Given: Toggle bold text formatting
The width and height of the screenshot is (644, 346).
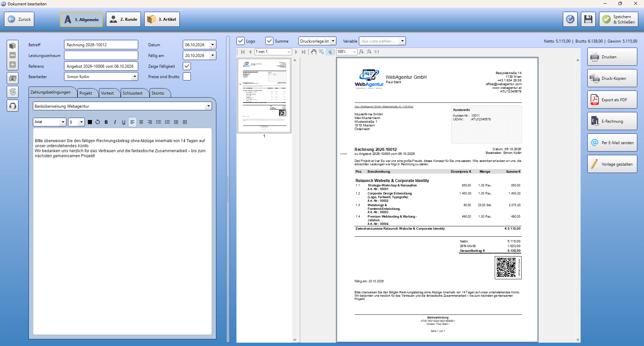Looking at the screenshot, I should coord(106,122).
